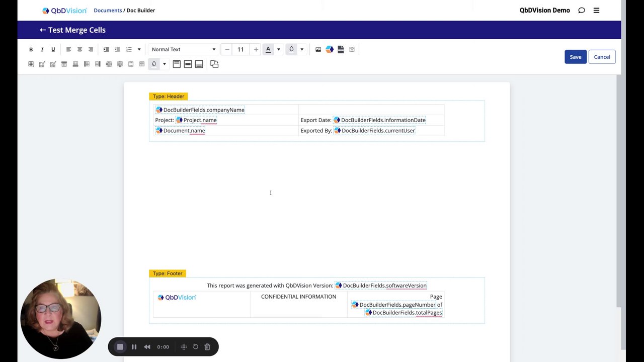The width and height of the screenshot is (644, 362).
Task: Set vertical alignment to middle
Action: [188, 64]
